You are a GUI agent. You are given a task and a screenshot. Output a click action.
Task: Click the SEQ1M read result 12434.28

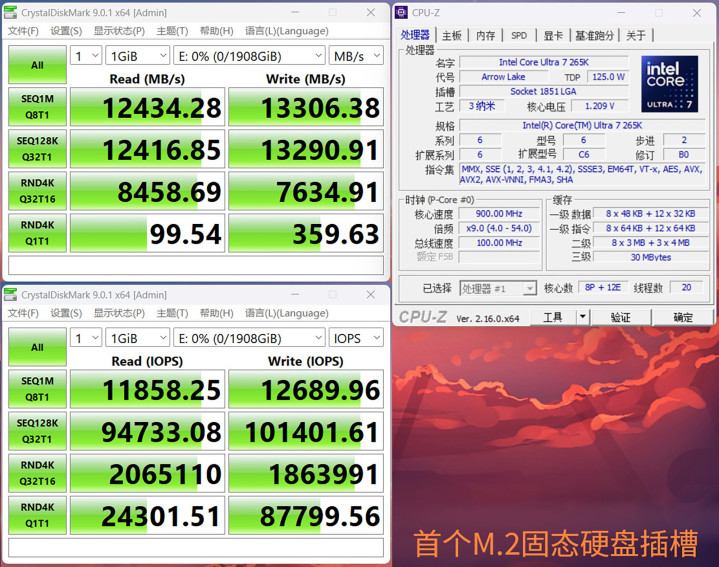tap(147, 107)
